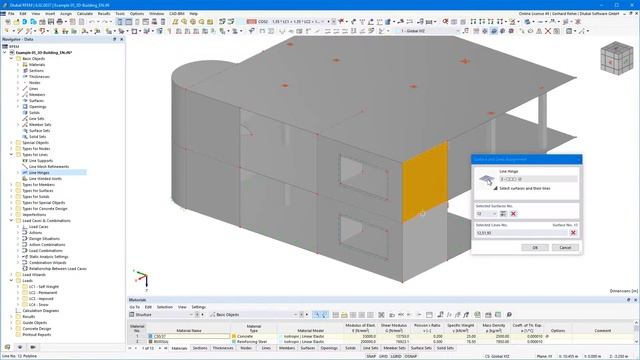Select Thicknesses in the navigator
The height and width of the screenshot is (360, 640).
[39, 77]
